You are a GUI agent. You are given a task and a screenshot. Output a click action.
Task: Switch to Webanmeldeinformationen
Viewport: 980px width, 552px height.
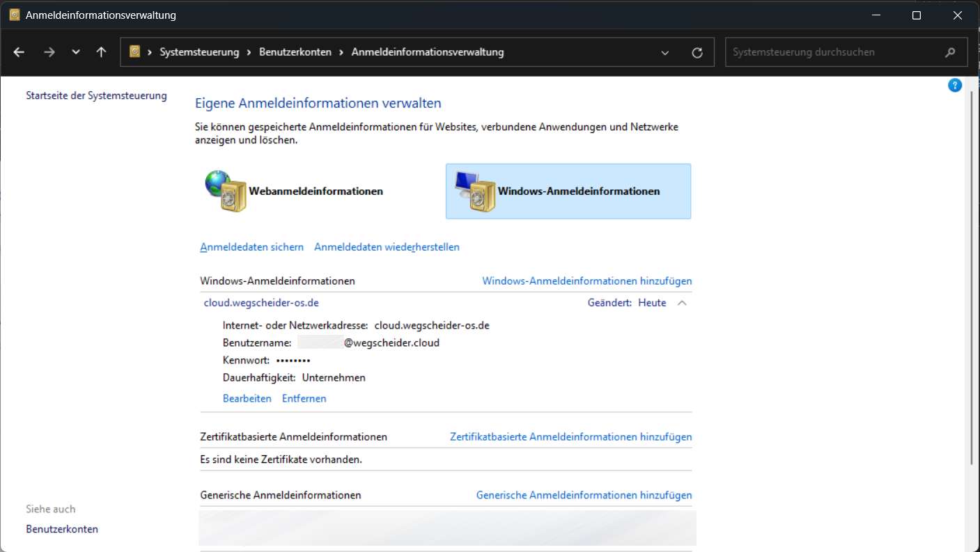point(316,191)
